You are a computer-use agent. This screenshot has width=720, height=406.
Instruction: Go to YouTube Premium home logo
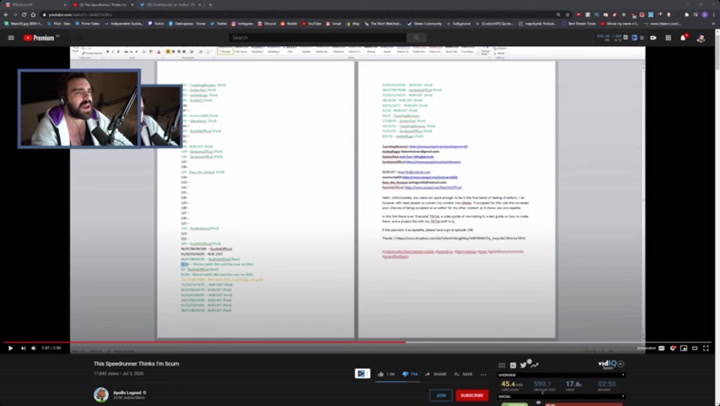click(x=39, y=38)
